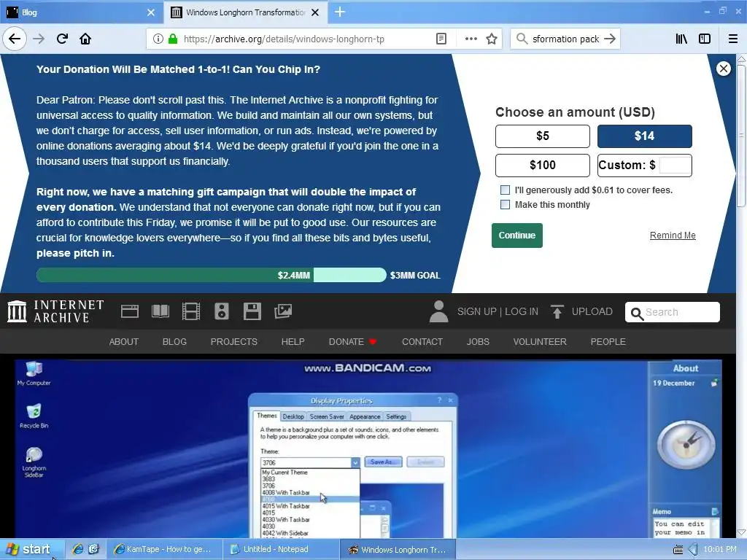747x560 pixels.
Task: Click the upload arrow icon
Action: [557, 311]
